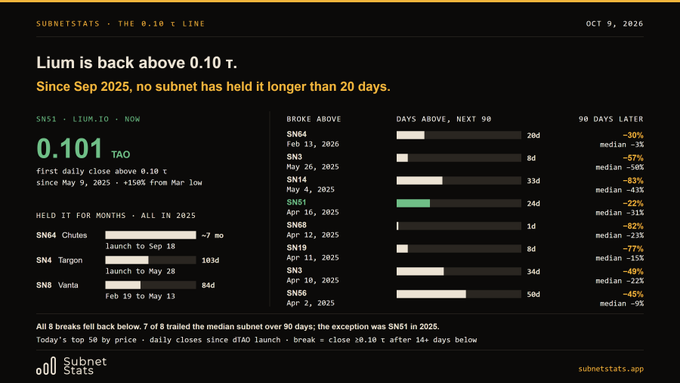This screenshot has height=383, width=680.
Task: Click the SN4 Targon row label
Action: click(x=59, y=260)
